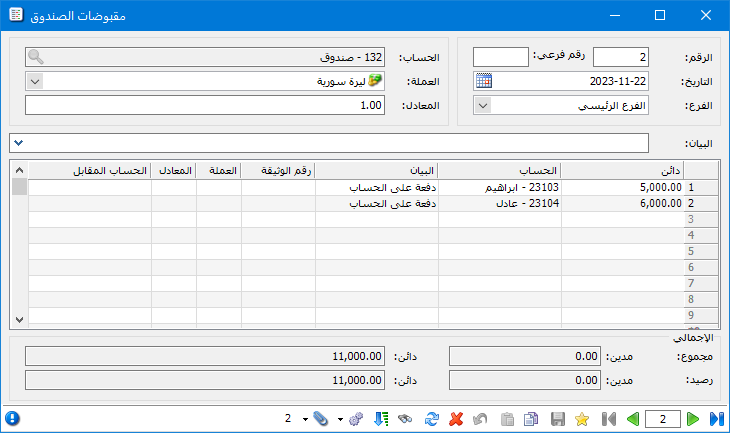This screenshot has width=730, height=433.
Task: Click the blue down-arrow sort icon
Action: [x=381, y=419]
